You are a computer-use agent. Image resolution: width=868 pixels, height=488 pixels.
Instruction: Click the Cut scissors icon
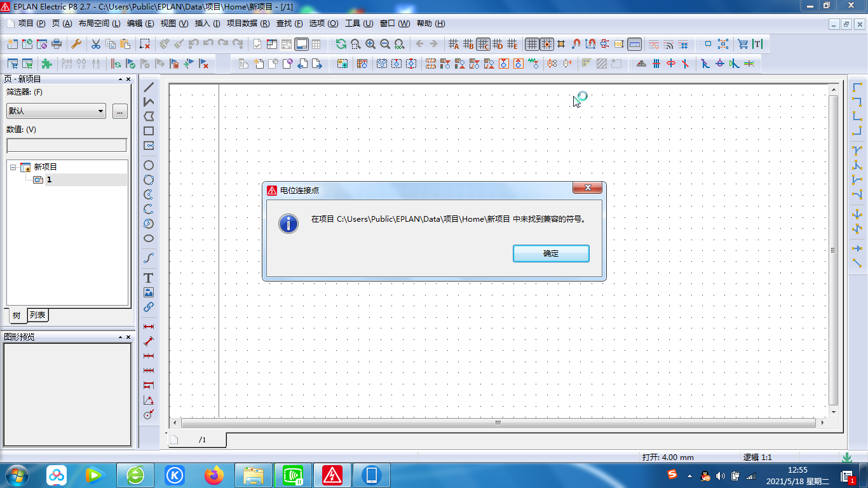coord(96,44)
